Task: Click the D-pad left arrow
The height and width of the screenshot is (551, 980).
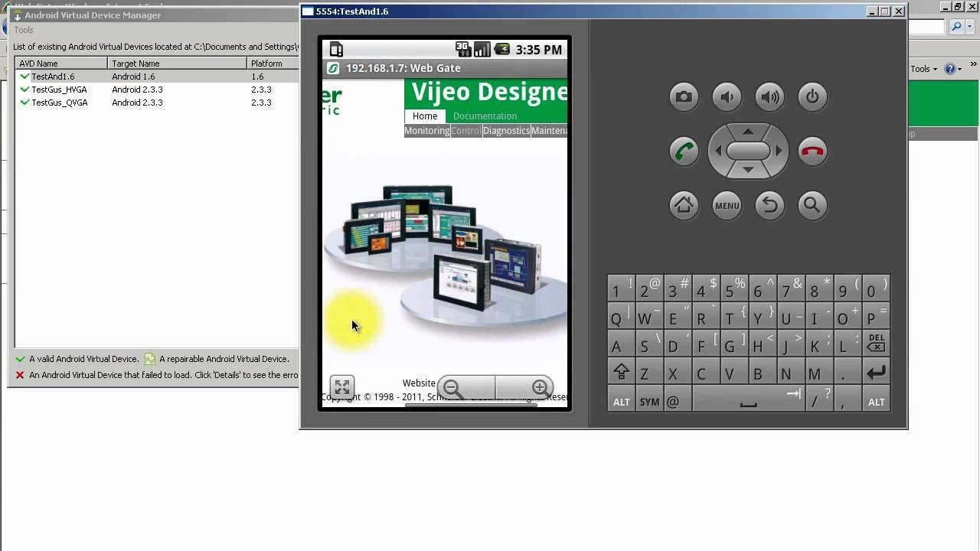Action: pos(717,151)
